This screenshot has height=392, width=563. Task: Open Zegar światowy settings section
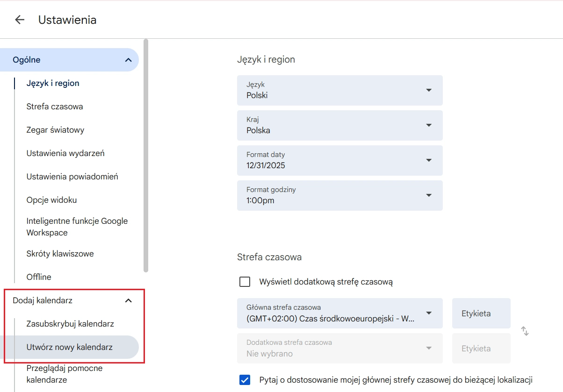pos(55,130)
